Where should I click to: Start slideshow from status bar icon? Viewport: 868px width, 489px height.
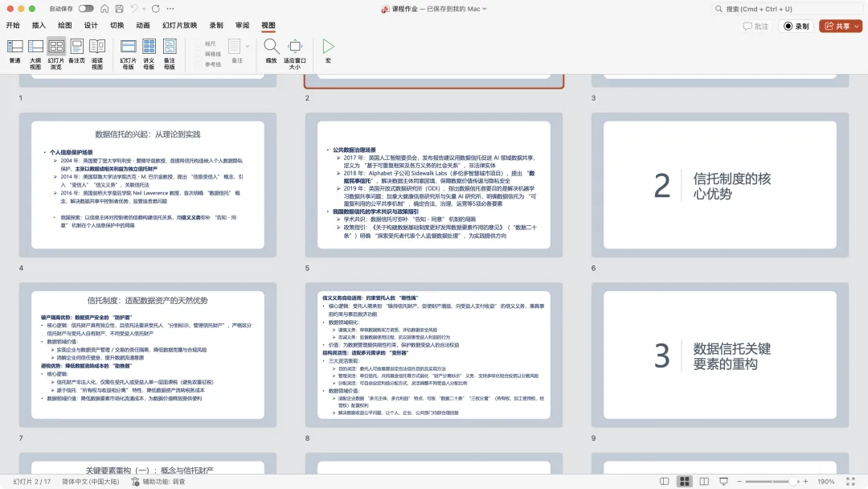[x=723, y=481]
